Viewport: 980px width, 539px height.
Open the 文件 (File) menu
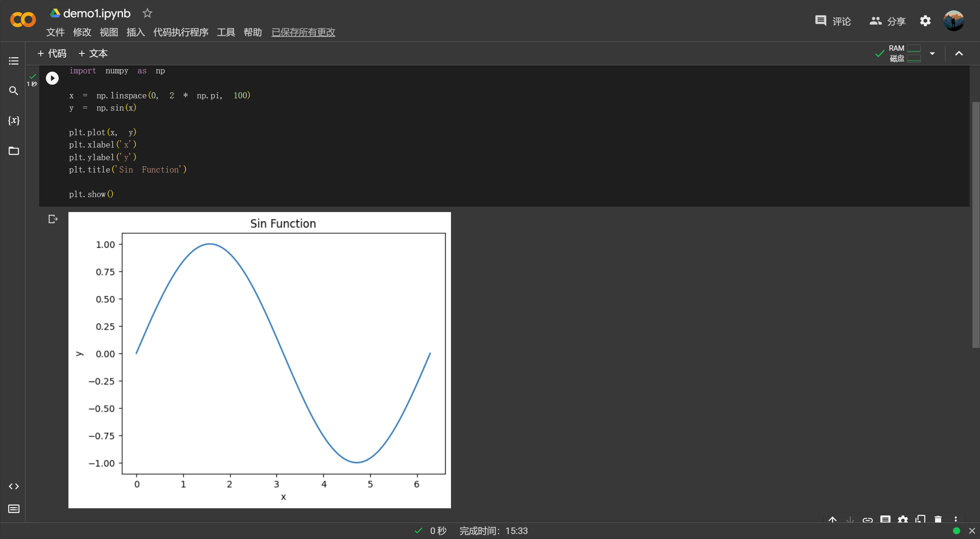(55, 32)
